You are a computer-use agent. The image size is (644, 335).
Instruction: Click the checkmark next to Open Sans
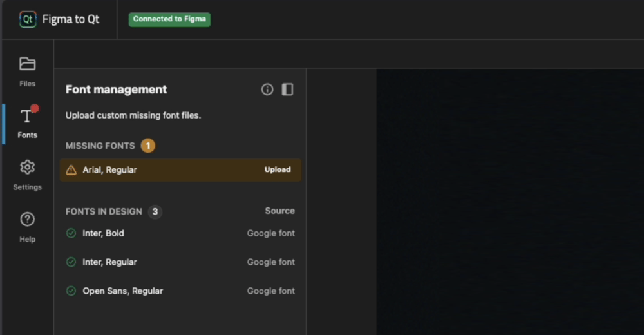click(71, 291)
